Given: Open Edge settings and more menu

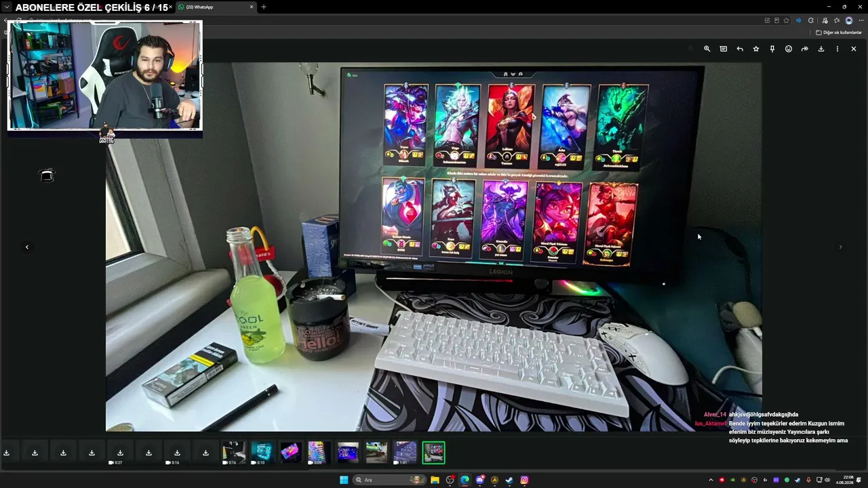Looking at the screenshot, I should tap(861, 20).
